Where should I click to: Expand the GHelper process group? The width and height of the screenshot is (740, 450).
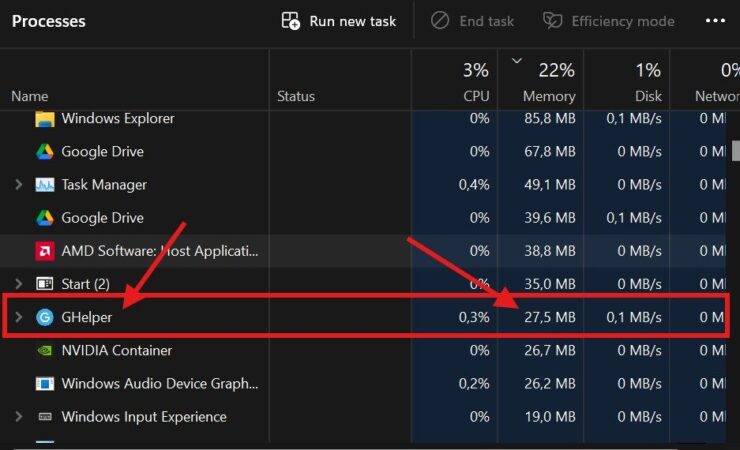18,317
